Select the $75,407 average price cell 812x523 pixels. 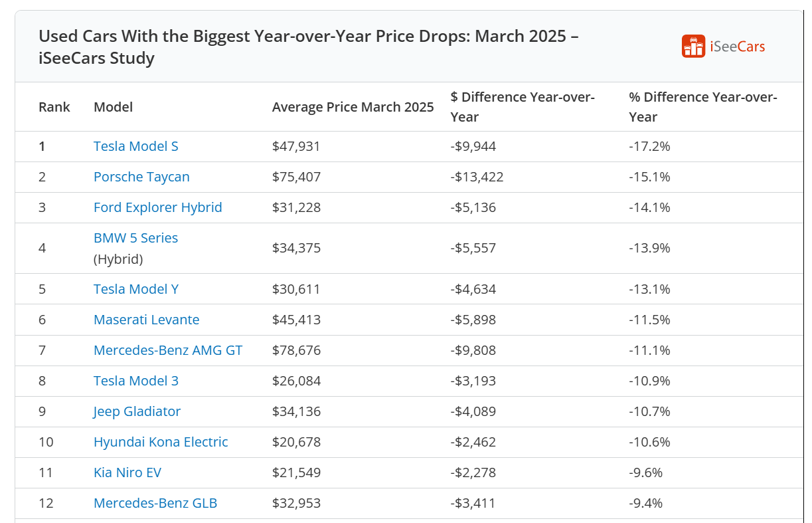(x=296, y=177)
